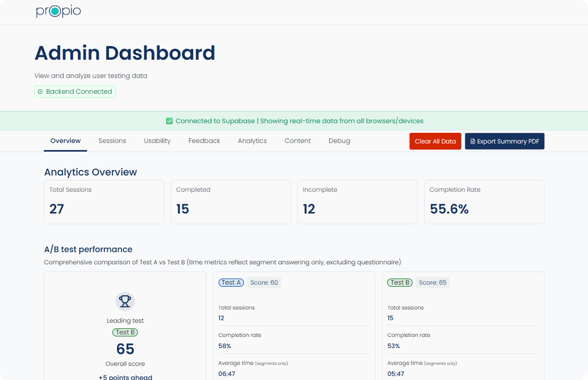Click the green checkmark in Supabase banner
This screenshot has width=588, height=380.
click(x=169, y=121)
